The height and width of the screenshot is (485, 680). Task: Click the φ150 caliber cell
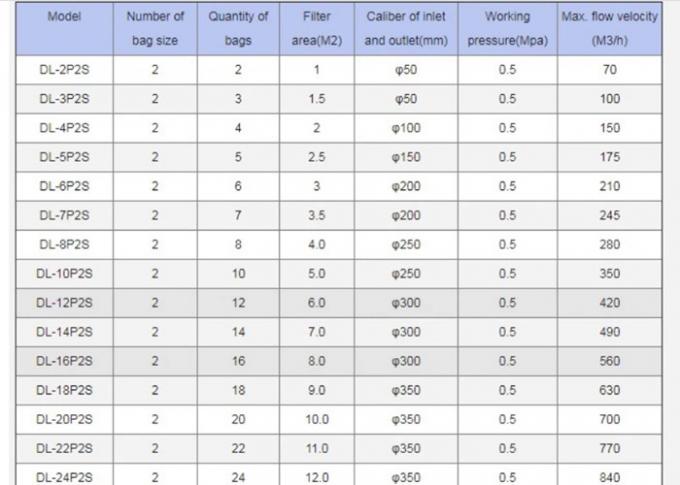click(x=406, y=157)
